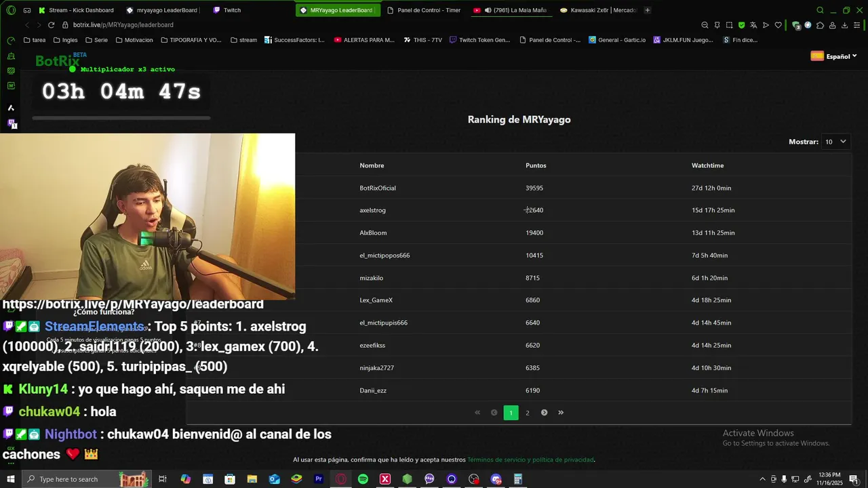Select BotRixOficial row name

tap(378, 188)
